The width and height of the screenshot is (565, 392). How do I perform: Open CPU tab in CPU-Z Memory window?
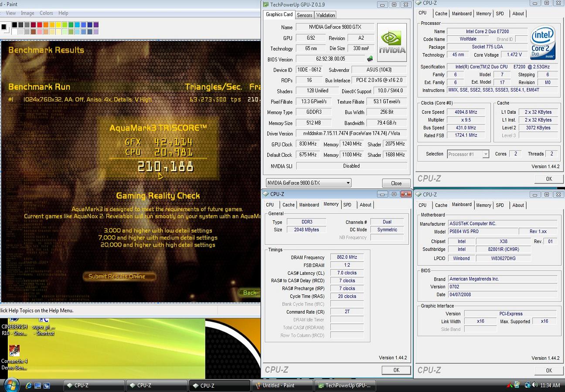(x=270, y=205)
